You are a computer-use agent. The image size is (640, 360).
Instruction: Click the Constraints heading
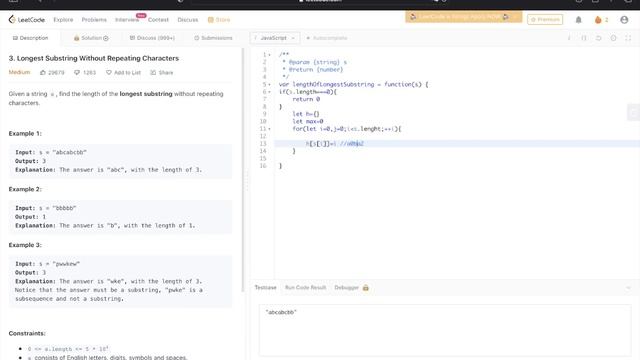click(x=27, y=333)
